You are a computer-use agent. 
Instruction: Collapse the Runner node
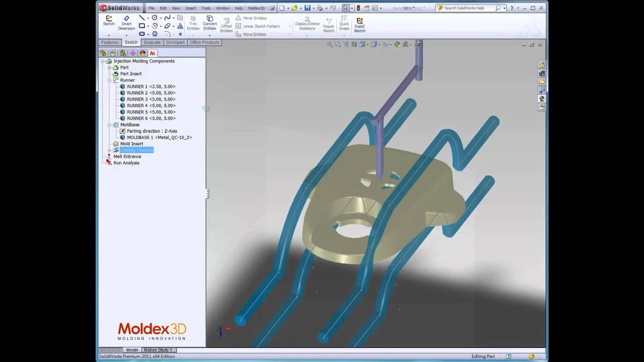click(109, 80)
